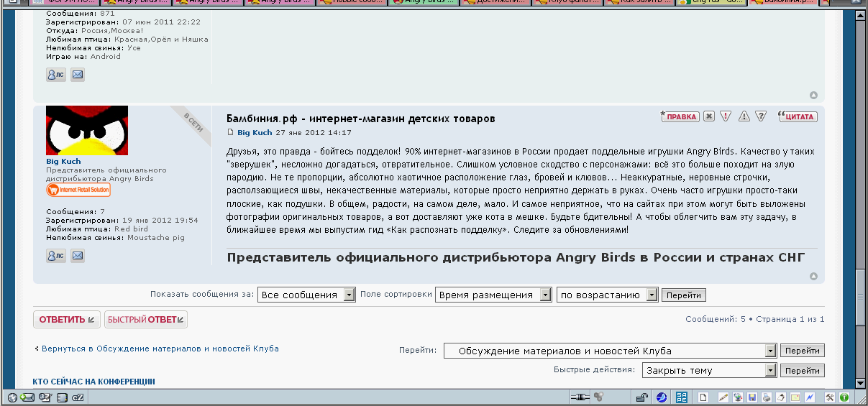868x406 pixels.
Task: Click the email icon under Big Kuch's profile
Action: click(78, 255)
